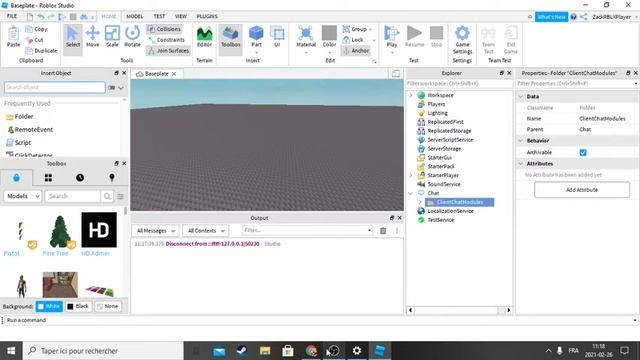640x360 pixels.
Task: Toggle the Archivable checkbox
Action: 583,152
